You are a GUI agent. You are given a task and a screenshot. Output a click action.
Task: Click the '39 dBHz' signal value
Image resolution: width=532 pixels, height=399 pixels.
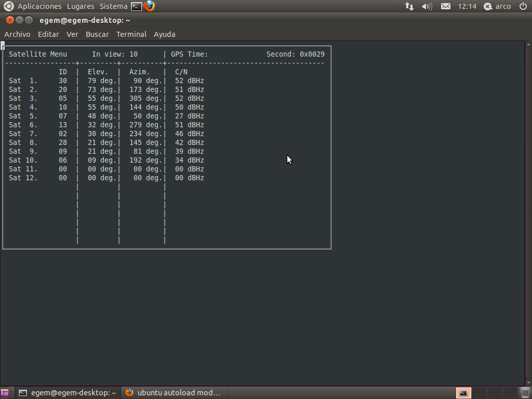pos(190,151)
